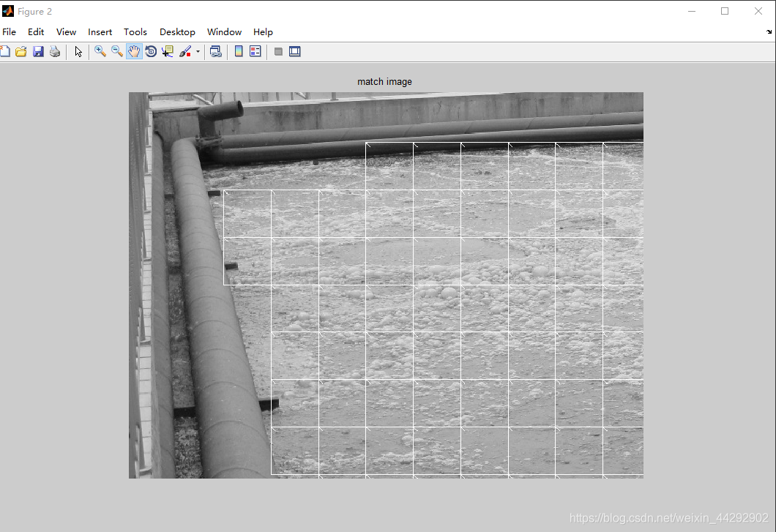Image resolution: width=776 pixels, height=532 pixels.
Task: Close the Figure 2 window
Action: pyautogui.click(x=758, y=11)
